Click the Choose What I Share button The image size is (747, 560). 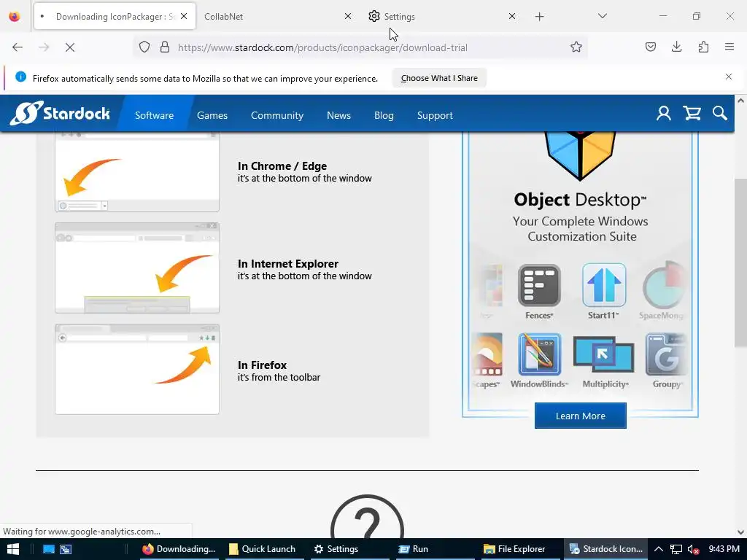pyautogui.click(x=439, y=78)
